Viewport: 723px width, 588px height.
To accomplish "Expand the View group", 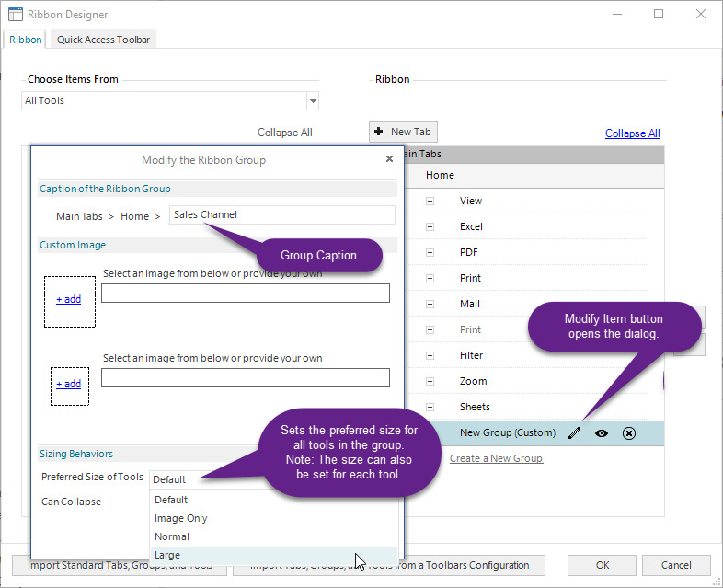I will [x=430, y=202].
